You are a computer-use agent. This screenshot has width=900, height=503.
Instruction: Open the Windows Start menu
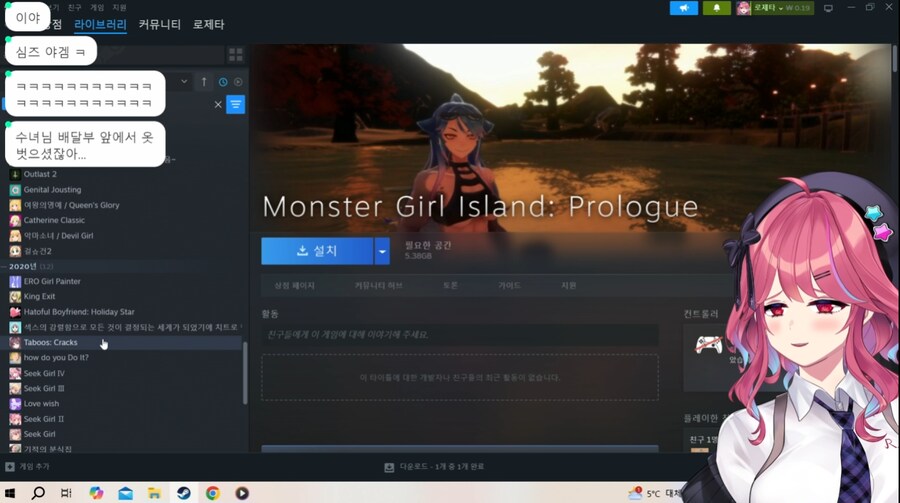pyautogui.click(x=10, y=493)
